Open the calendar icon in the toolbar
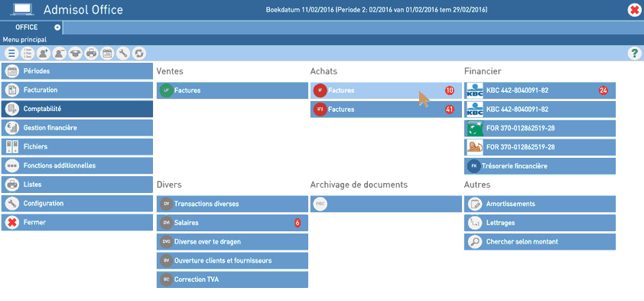644x301 pixels. coord(107,53)
